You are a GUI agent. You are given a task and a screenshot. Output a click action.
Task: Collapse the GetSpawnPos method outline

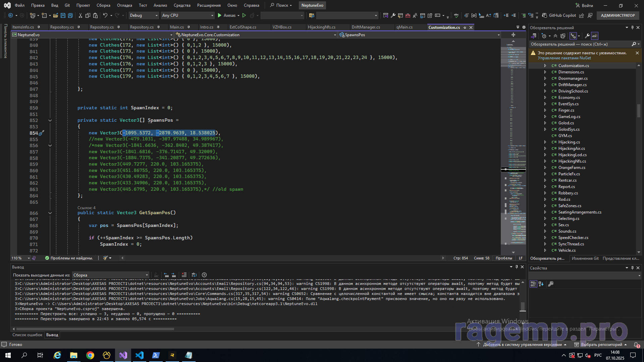[x=50, y=213]
